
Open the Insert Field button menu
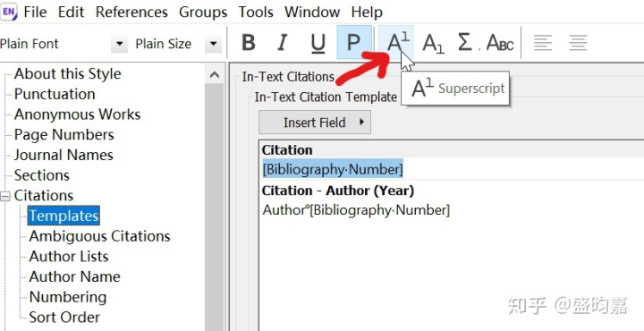(x=315, y=123)
